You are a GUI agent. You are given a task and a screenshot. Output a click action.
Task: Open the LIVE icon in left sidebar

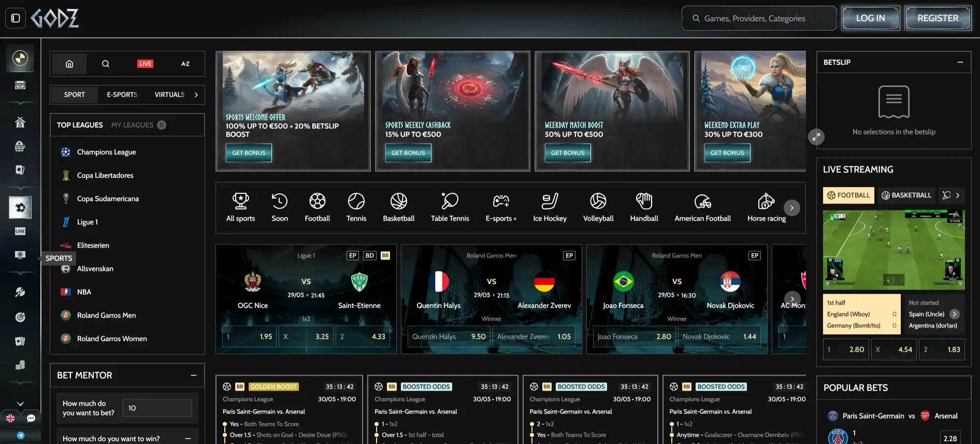point(20,231)
